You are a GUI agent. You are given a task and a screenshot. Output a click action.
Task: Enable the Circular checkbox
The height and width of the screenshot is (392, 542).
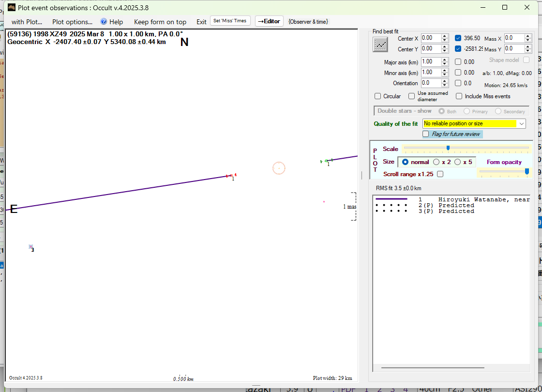378,96
